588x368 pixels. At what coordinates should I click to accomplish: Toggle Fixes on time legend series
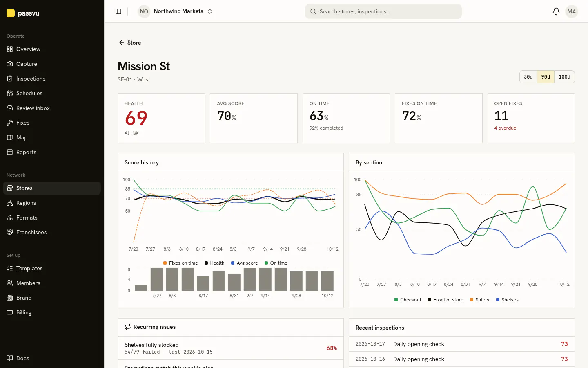point(180,263)
